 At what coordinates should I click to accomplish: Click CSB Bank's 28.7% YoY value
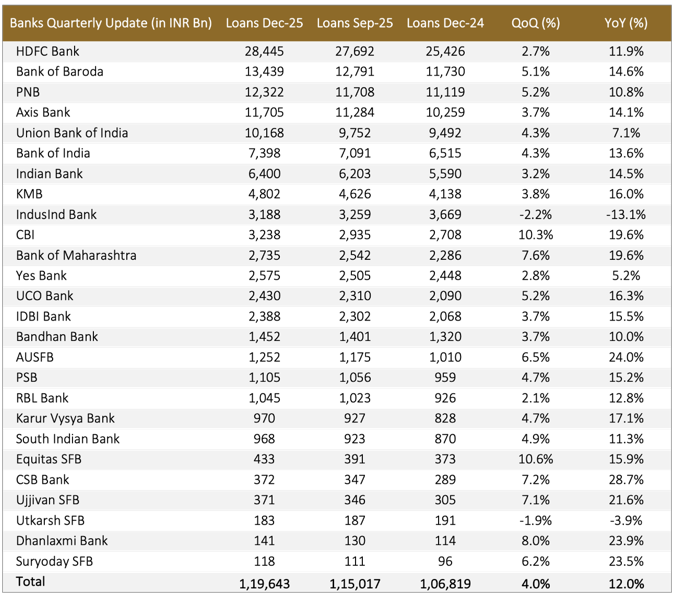coord(627,480)
